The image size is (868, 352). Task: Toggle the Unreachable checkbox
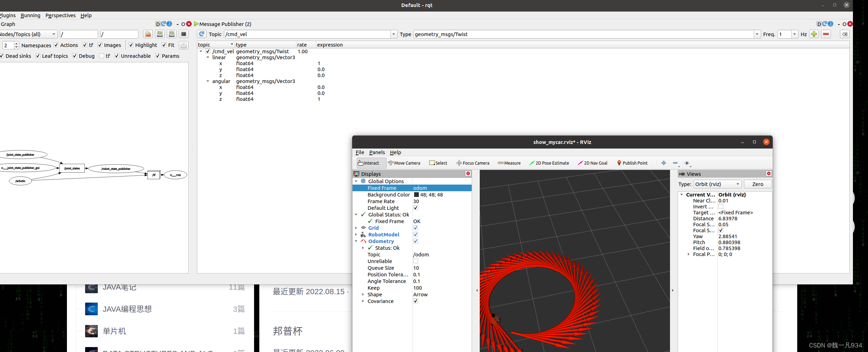pyautogui.click(x=117, y=56)
